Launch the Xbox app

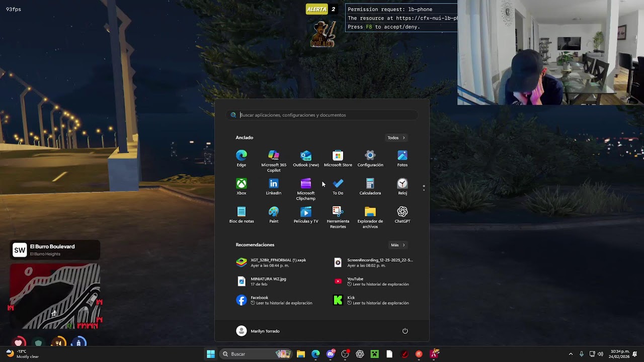pyautogui.click(x=242, y=187)
